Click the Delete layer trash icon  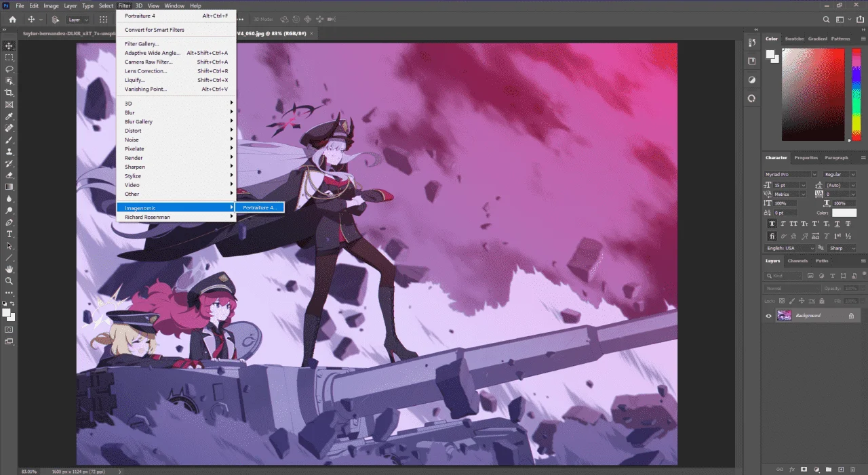[854, 469]
